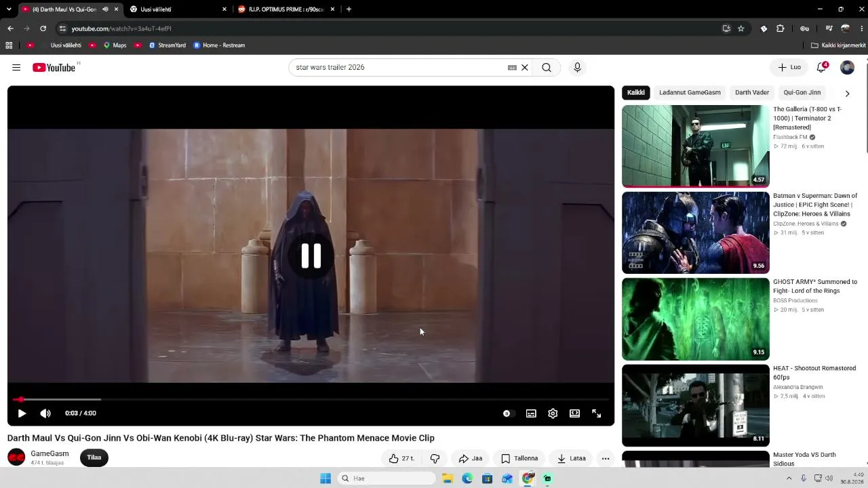The image size is (868, 488).
Task: Open the GameGasm channel name link
Action: [50, 453]
